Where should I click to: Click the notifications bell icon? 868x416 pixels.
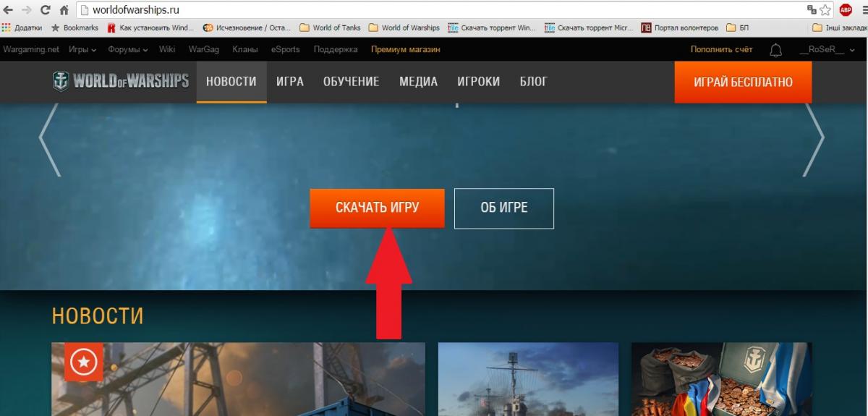coord(775,50)
